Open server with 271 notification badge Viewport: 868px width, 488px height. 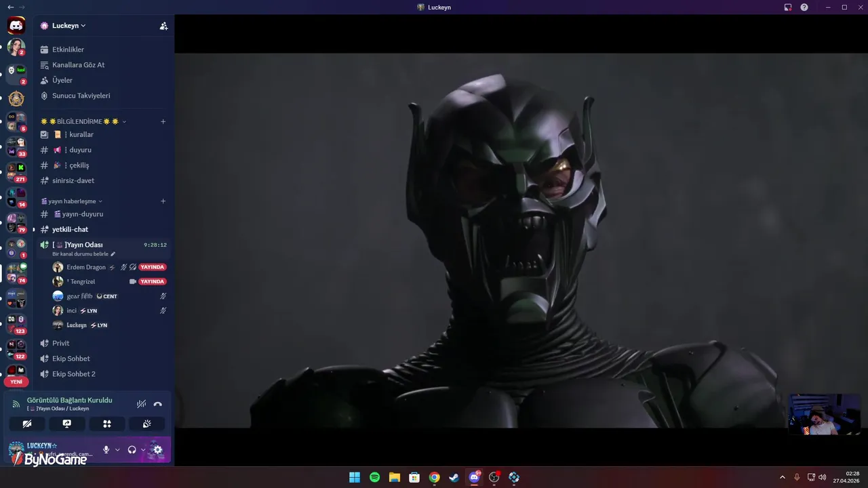pyautogui.click(x=16, y=172)
